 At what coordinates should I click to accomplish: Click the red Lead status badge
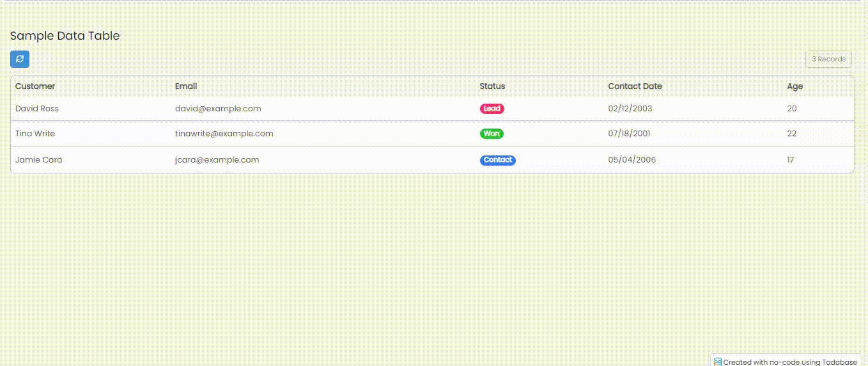pyautogui.click(x=492, y=109)
